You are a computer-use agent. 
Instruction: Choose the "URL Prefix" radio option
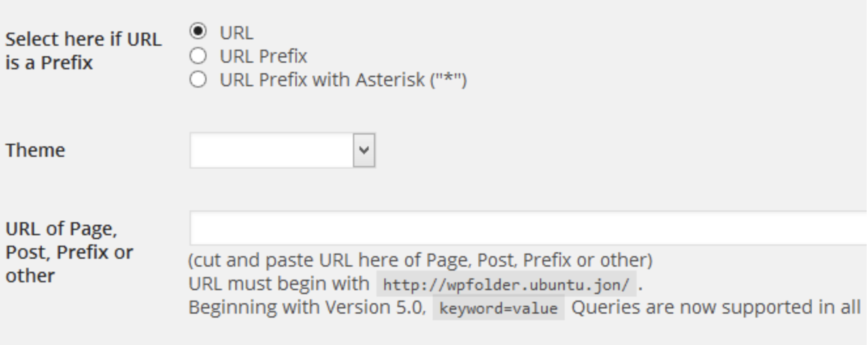(x=197, y=56)
